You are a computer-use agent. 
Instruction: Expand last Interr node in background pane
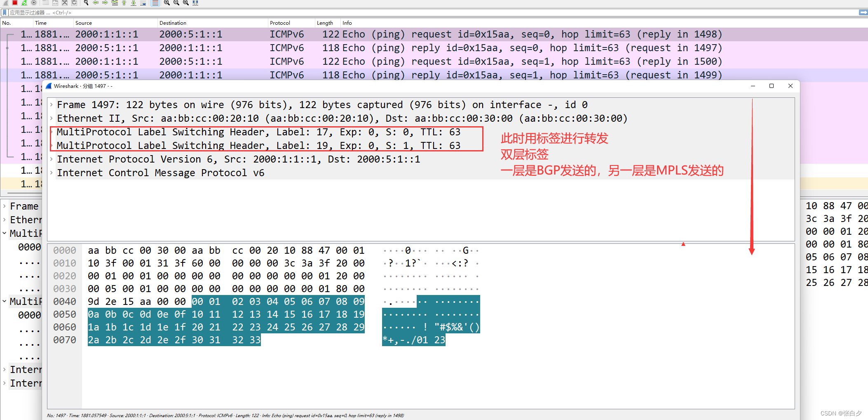tap(5, 383)
